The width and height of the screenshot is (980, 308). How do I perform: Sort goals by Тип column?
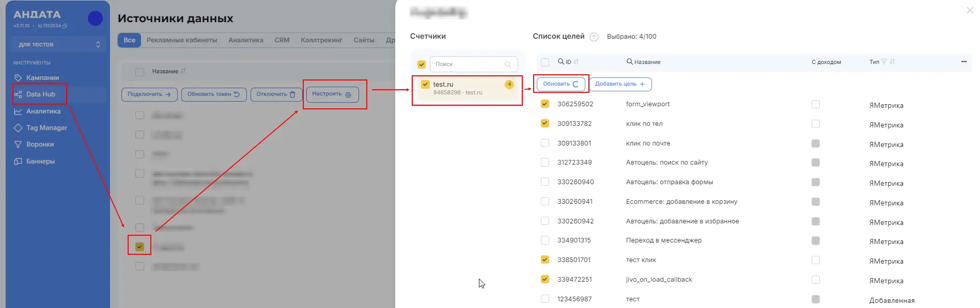pos(892,62)
